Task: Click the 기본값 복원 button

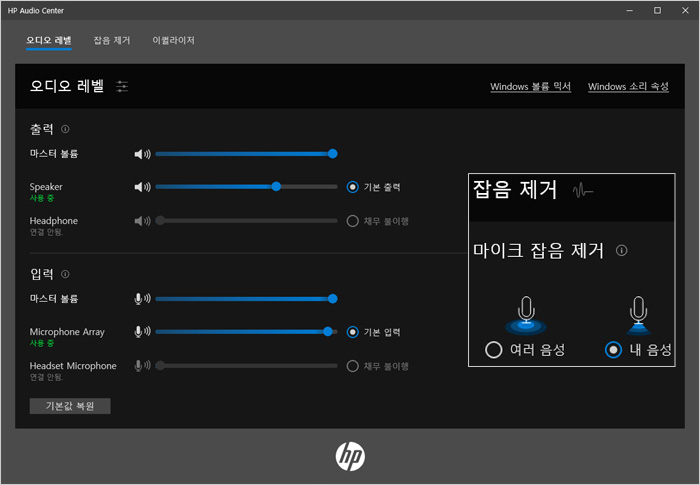Action: (x=70, y=406)
